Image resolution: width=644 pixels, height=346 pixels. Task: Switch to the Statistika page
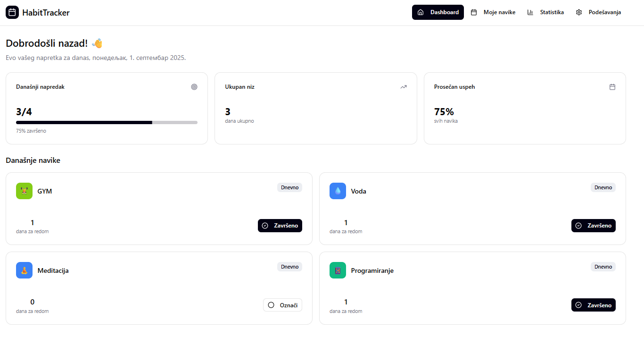click(x=545, y=12)
